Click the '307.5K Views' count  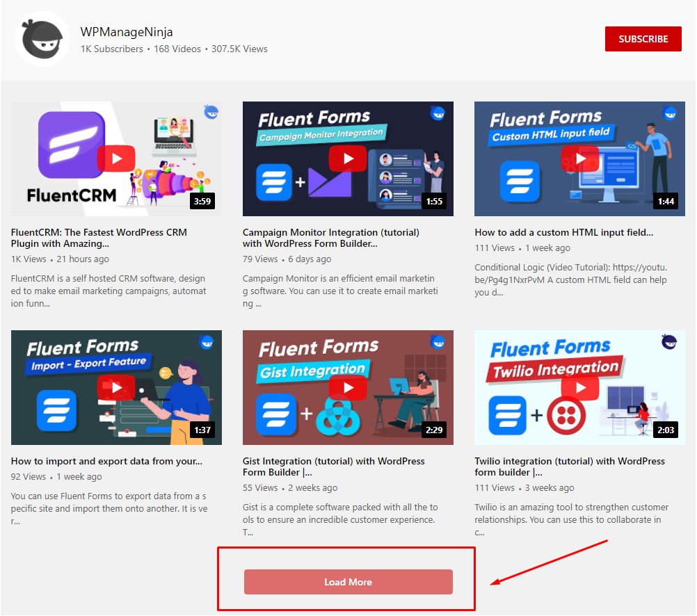coord(239,49)
